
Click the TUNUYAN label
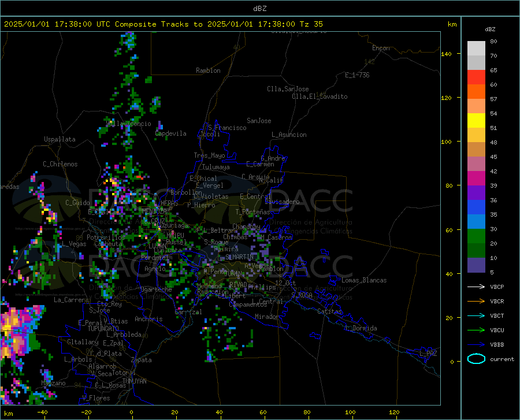[x=134, y=381]
